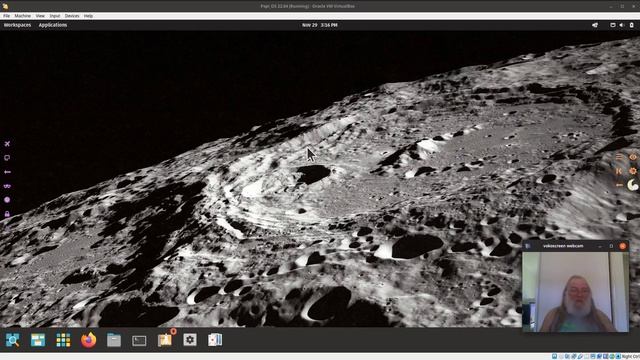Click the purple crossed-tools icon on left edge
This screenshot has width=640, height=360.
coord(7,144)
